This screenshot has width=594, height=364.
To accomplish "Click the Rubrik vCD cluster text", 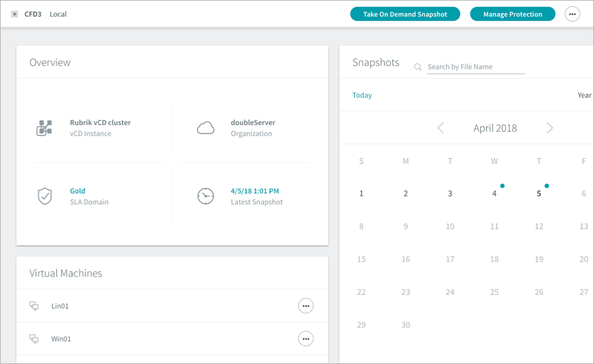I will coord(100,122).
